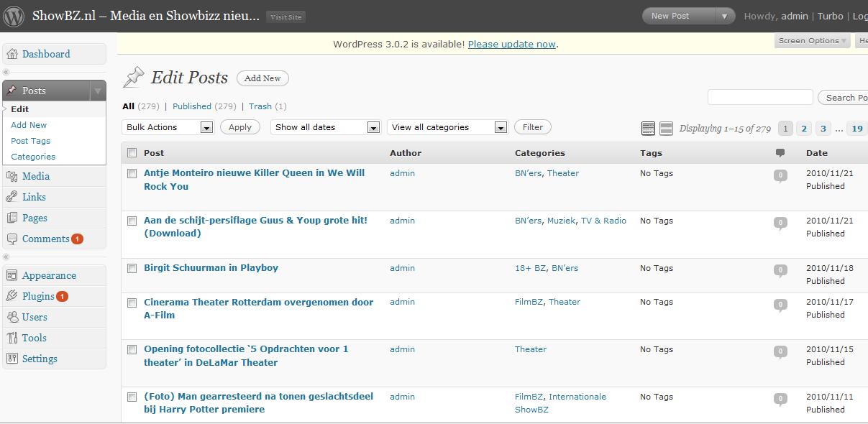This screenshot has height=424, width=868.
Task: Open comment count bubble for Cinerama Theater post
Action: click(780, 305)
